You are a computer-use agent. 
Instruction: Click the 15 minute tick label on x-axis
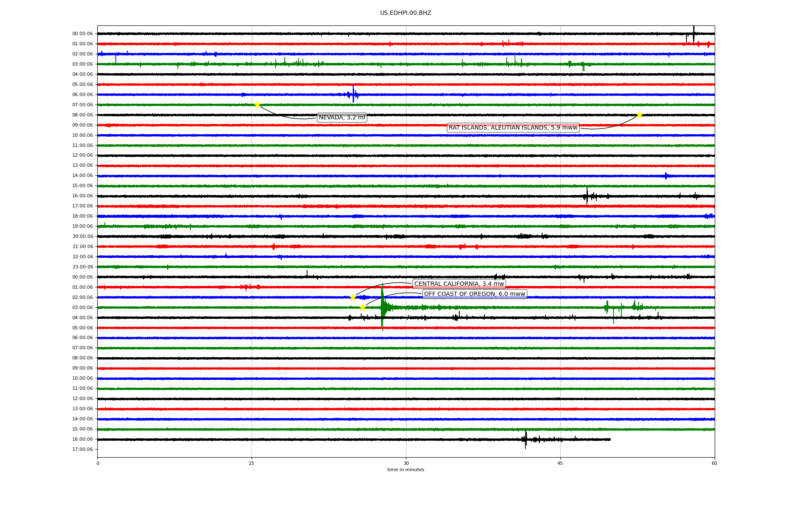pyautogui.click(x=252, y=463)
